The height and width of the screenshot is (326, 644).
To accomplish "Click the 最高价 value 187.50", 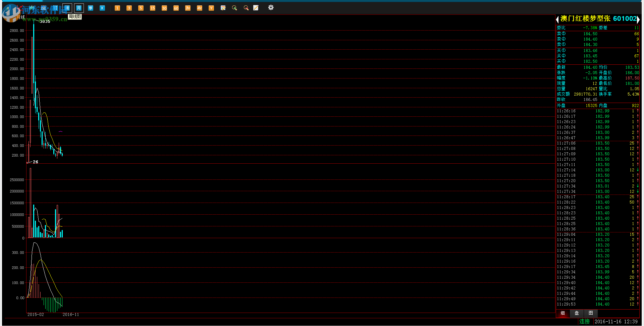I will (632, 78).
